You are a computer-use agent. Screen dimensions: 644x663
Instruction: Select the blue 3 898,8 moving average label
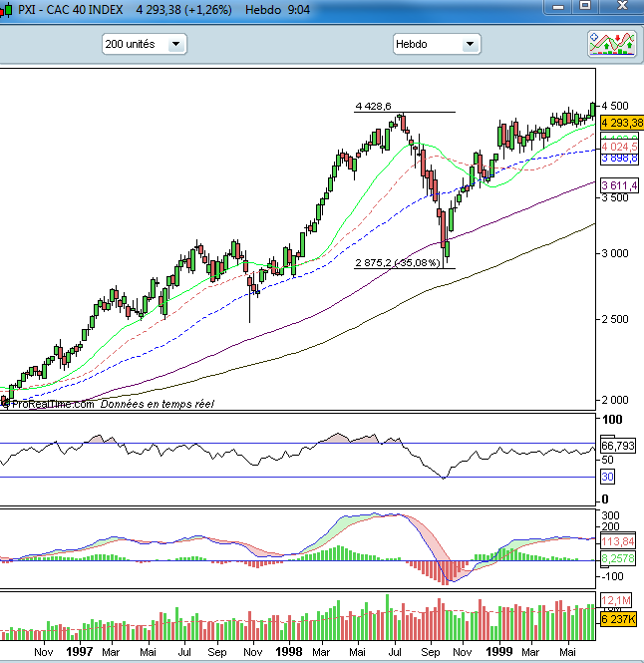pos(619,159)
